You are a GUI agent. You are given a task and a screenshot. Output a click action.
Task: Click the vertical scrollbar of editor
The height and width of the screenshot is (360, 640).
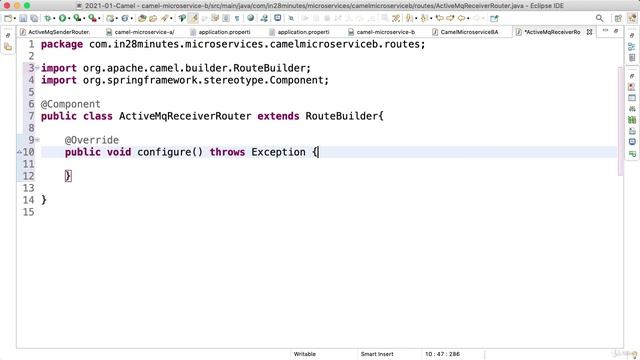[x=620, y=122]
